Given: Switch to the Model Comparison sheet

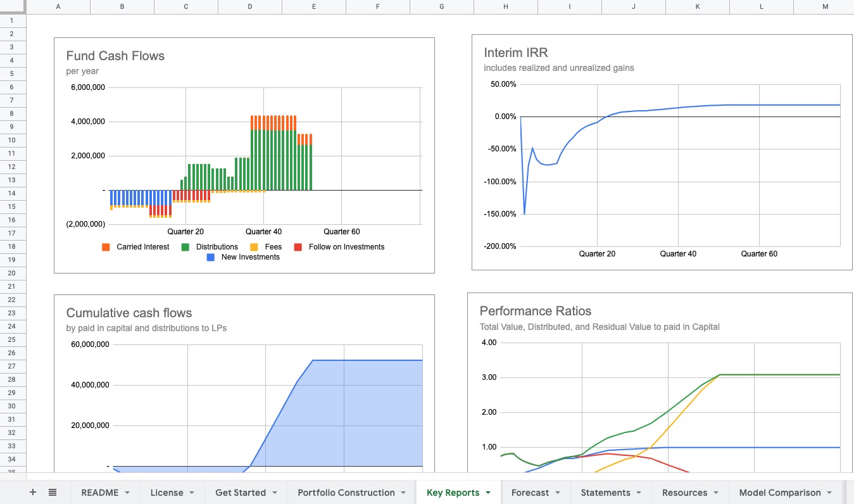Looking at the screenshot, I should 779,492.
